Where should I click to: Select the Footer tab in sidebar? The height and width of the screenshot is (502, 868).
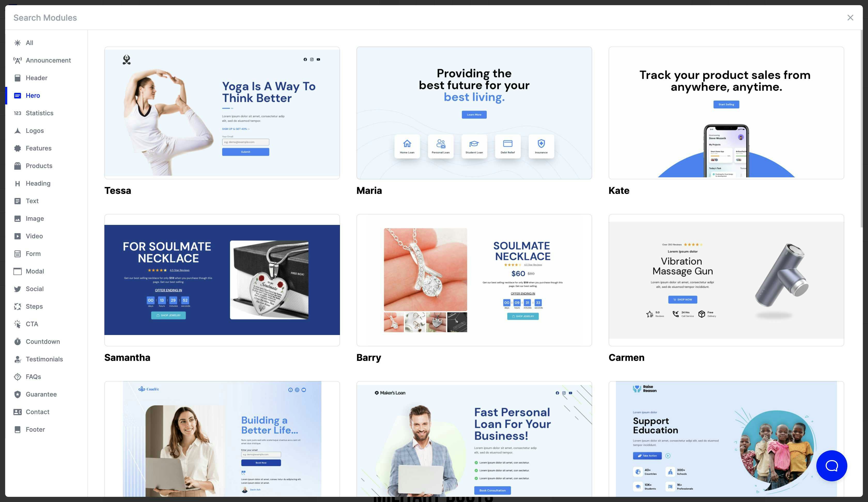tap(35, 429)
